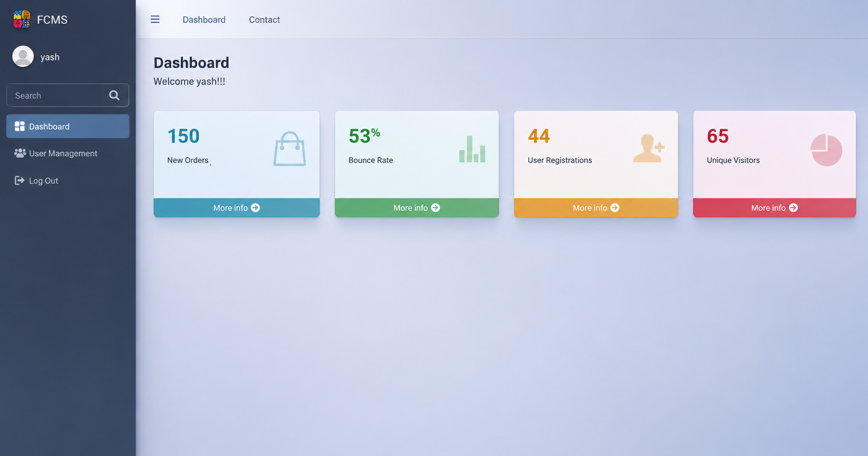Open More info for Unique Visitors
868x456 pixels.
775,208
